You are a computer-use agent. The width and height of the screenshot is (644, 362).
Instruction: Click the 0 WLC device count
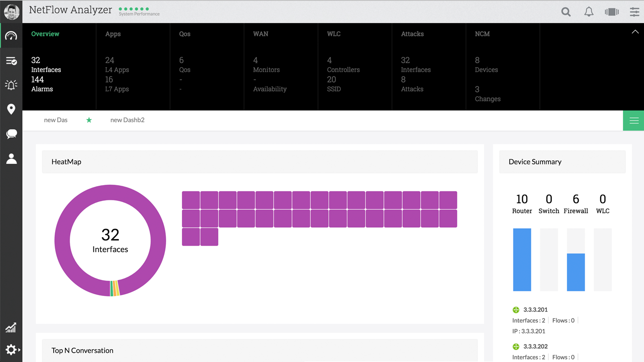(x=603, y=204)
